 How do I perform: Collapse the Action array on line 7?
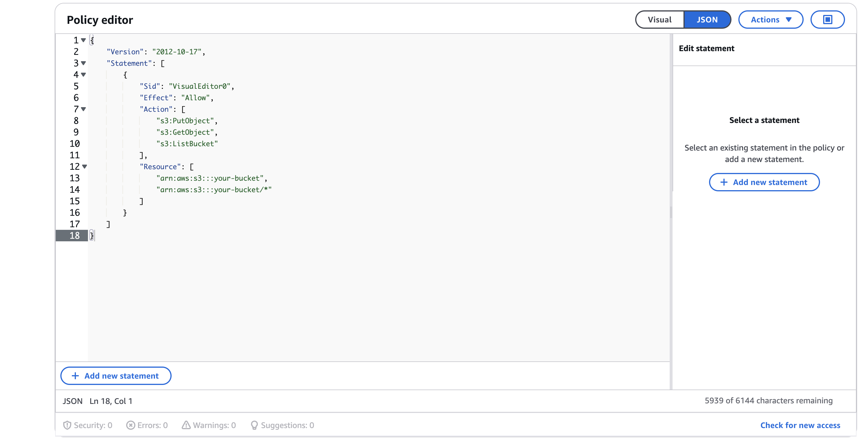tap(84, 109)
